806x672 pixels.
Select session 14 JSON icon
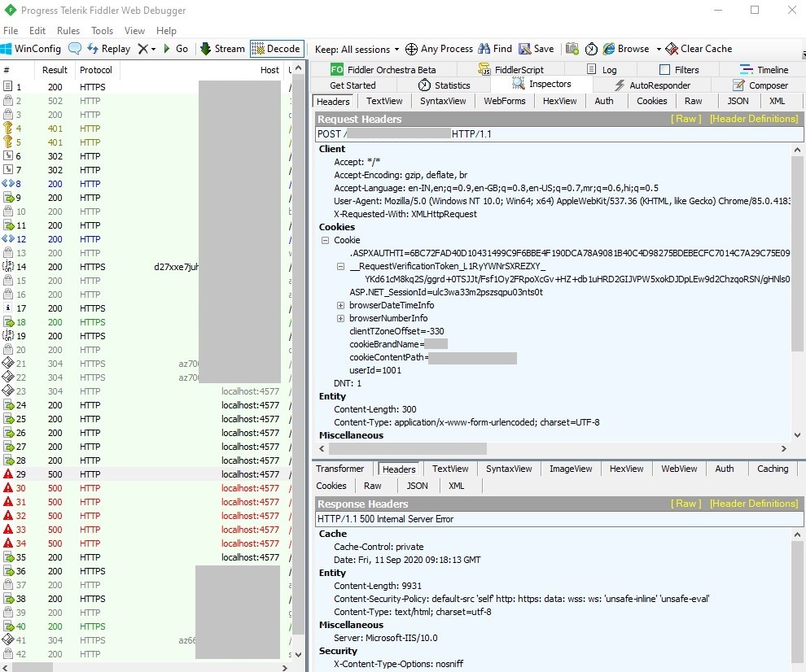coord(7,267)
